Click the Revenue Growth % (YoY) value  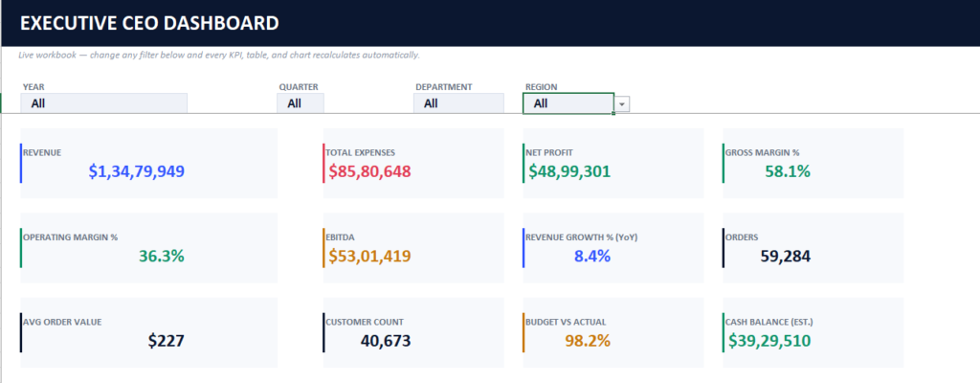[x=591, y=256]
